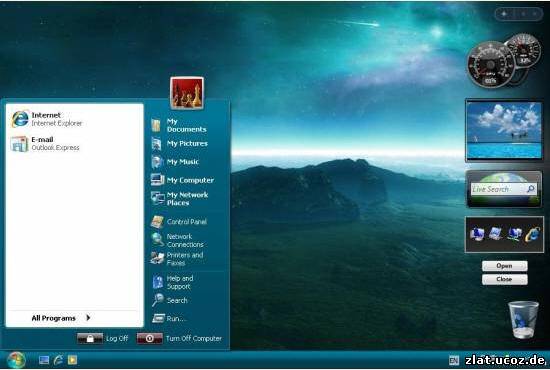Screen dimensions: 550x370
Task: Open Control Panel from Start menu
Action: 179,222
